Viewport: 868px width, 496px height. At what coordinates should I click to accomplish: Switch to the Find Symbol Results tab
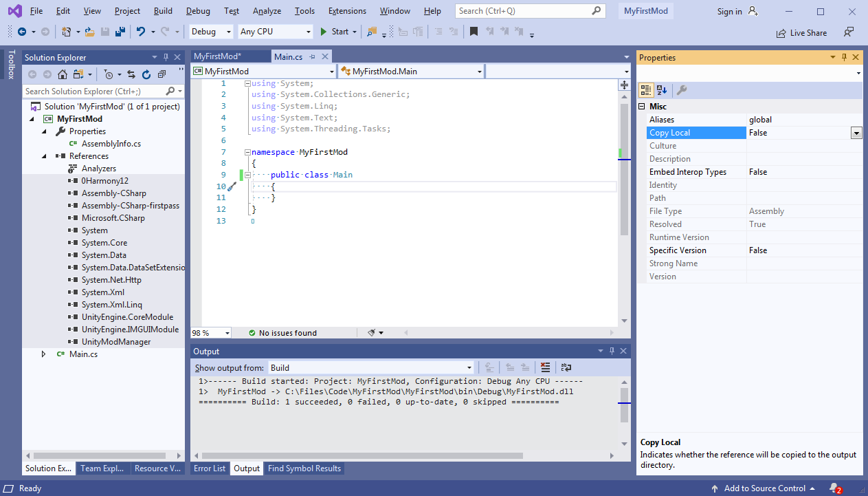tap(304, 468)
